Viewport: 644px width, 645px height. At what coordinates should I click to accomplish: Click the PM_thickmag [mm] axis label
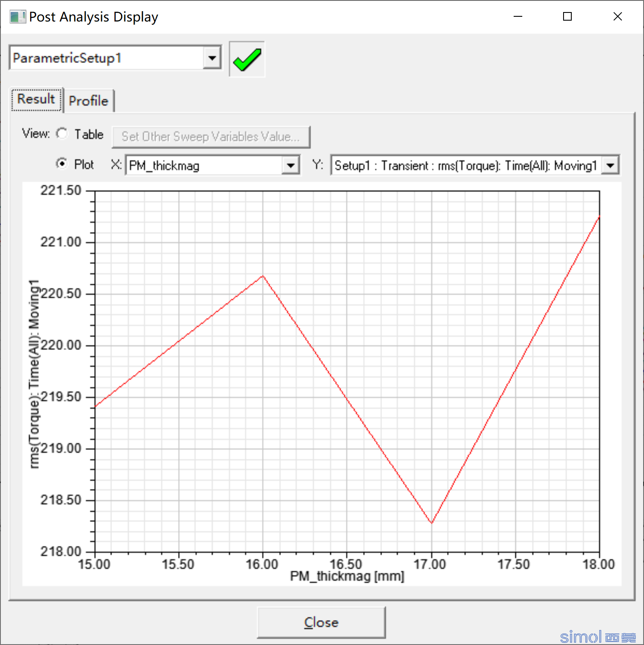(x=347, y=576)
